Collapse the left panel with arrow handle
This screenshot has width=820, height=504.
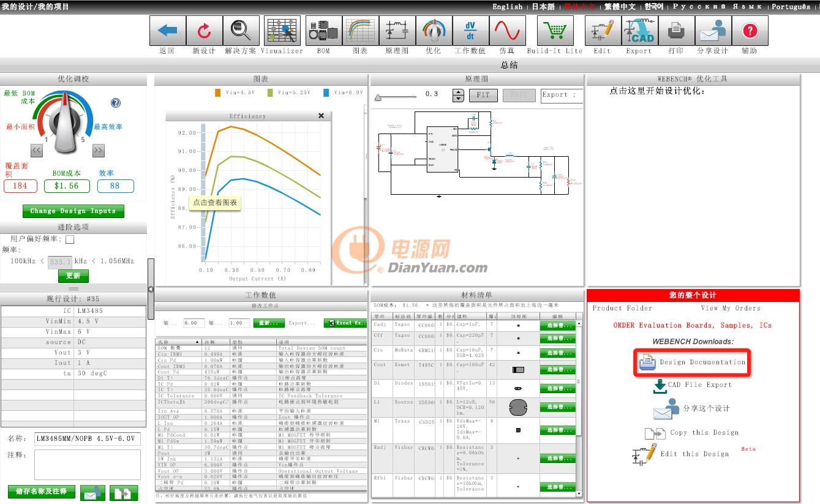(x=151, y=289)
